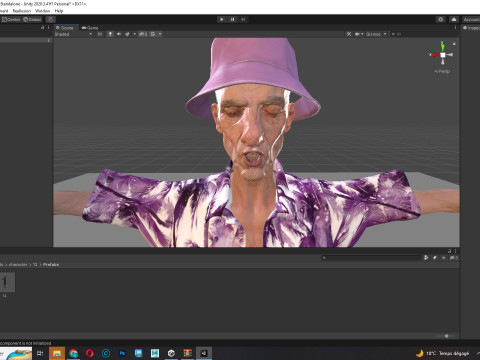Click the orientation gizmo center cube

click(443, 55)
